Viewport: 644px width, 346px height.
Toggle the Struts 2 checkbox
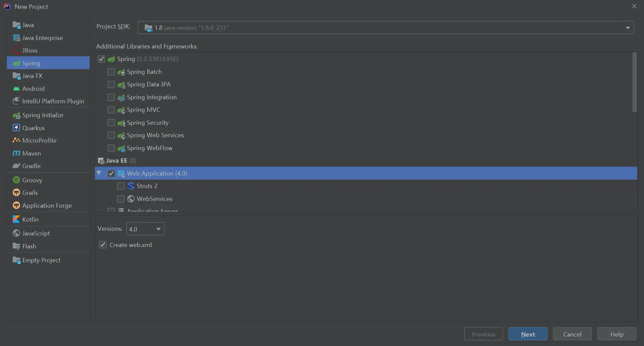[121, 186]
